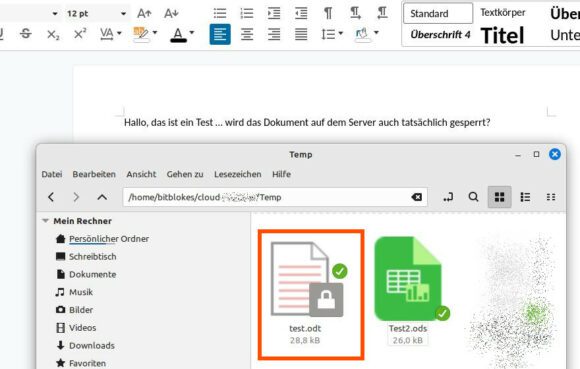Open font color dropdown arrow
This screenshot has height=369, width=580.
point(192,33)
